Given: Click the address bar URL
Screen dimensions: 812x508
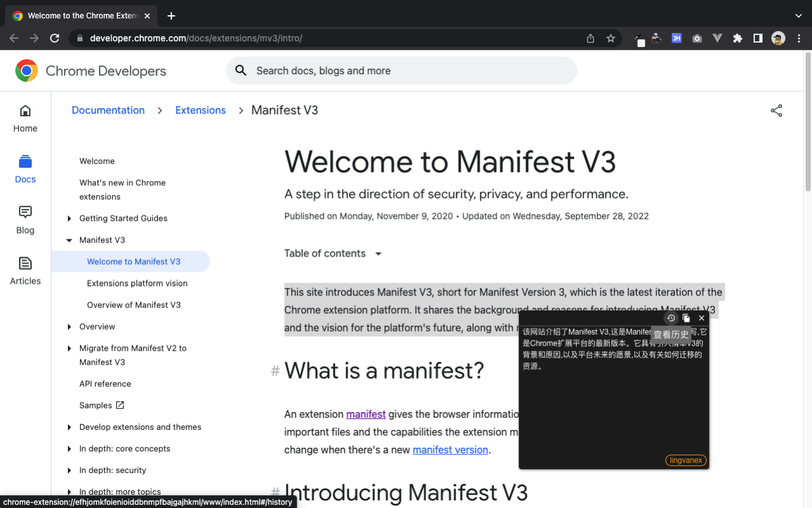Looking at the screenshot, I should click(196, 38).
